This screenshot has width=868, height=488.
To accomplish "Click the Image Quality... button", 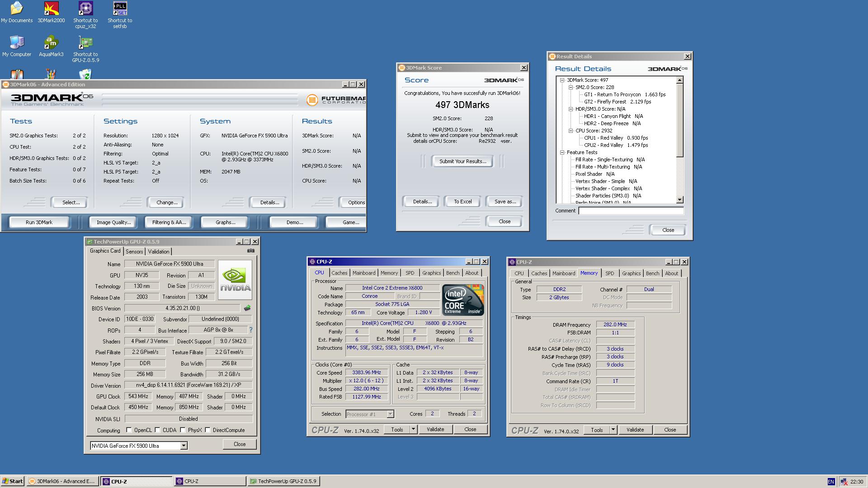I will pyautogui.click(x=113, y=222).
